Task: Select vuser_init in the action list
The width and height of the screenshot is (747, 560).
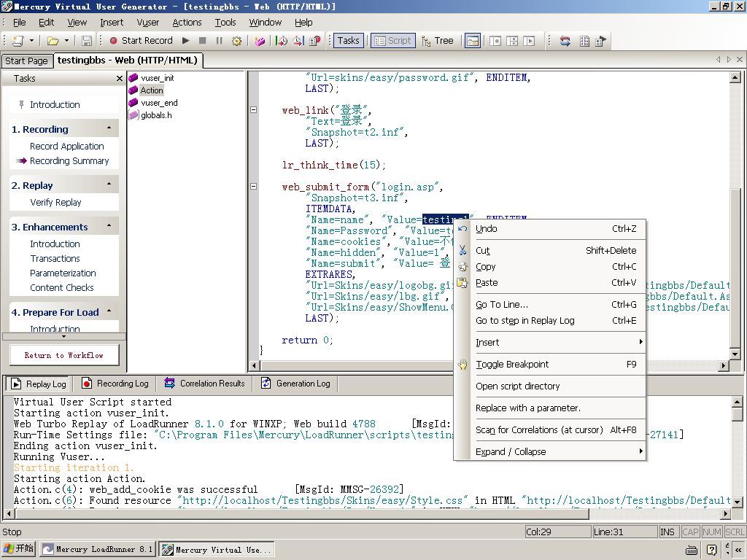Action: [x=158, y=78]
